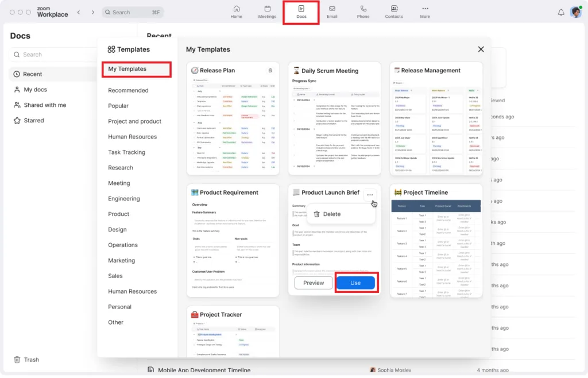Switch to the My Templates section
Image resolution: width=588 pixels, height=378 pixels.
[x=136, y=69]
